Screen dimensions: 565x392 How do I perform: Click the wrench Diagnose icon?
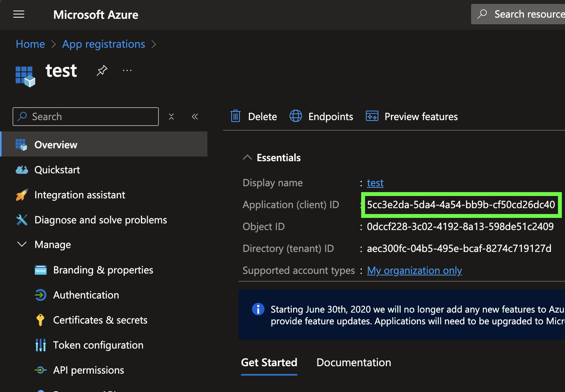pos(22,220)
